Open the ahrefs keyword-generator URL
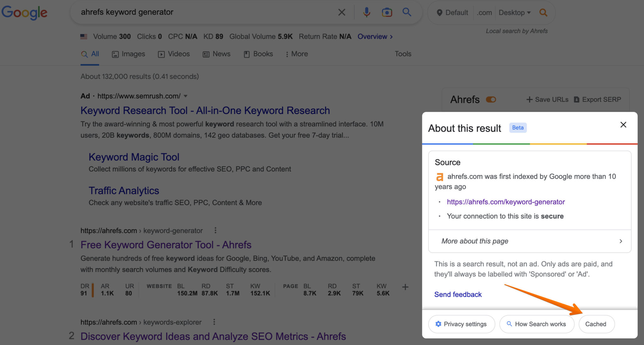Screen dimensions: 644x345 pyautogui.click(x=506, y=201)
